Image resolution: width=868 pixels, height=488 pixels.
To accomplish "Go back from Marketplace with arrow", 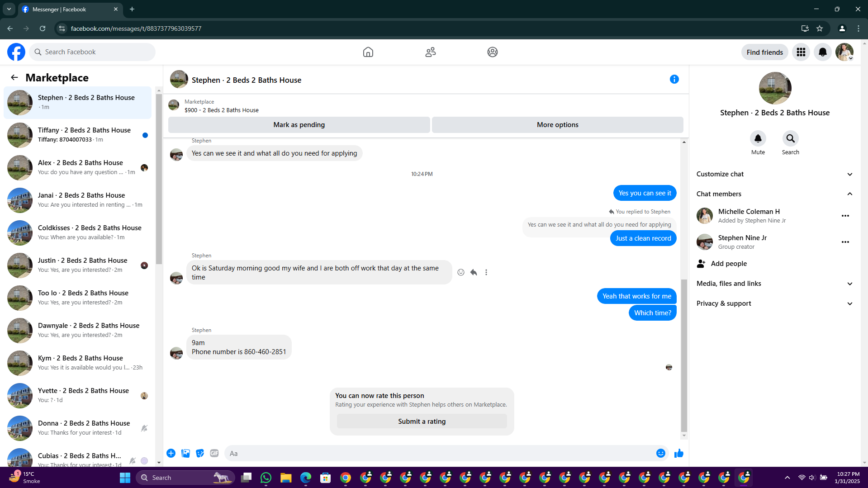I will coord(14,78).
